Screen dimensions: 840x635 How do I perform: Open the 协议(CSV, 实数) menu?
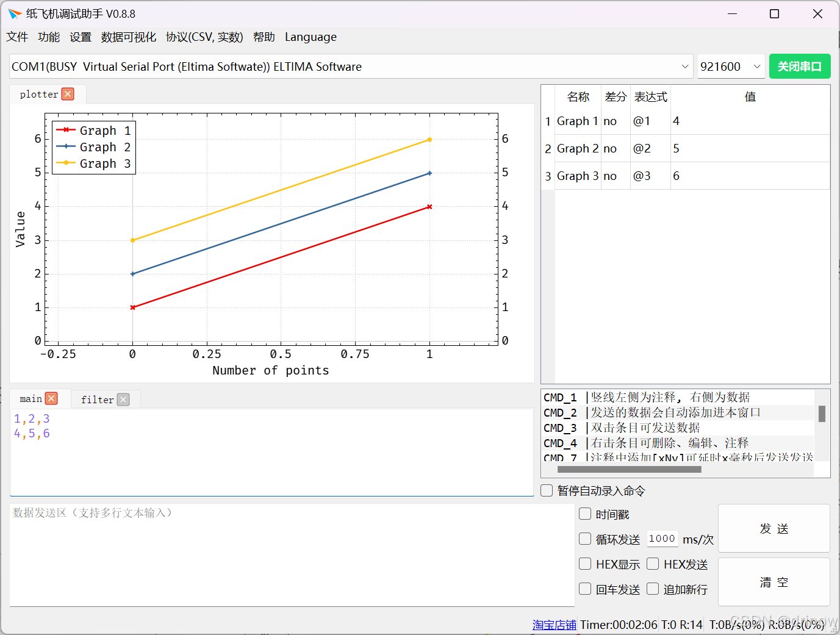coord(204,37)
